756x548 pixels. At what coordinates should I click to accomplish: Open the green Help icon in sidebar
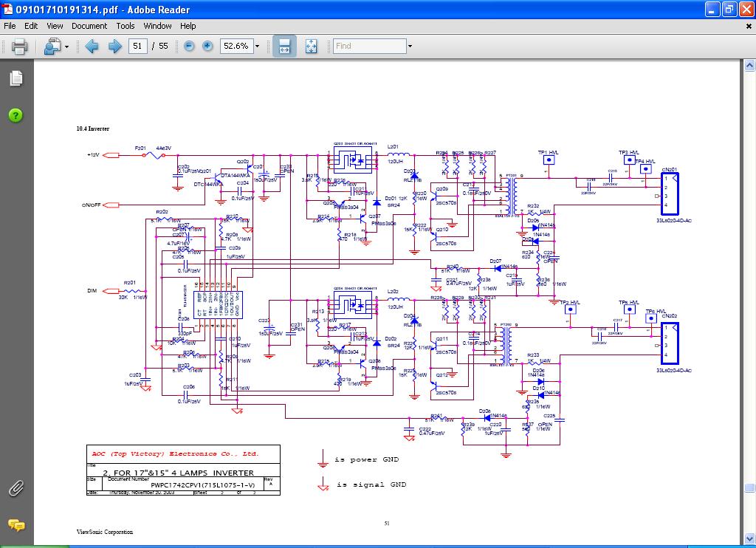[x=16, y=115]
